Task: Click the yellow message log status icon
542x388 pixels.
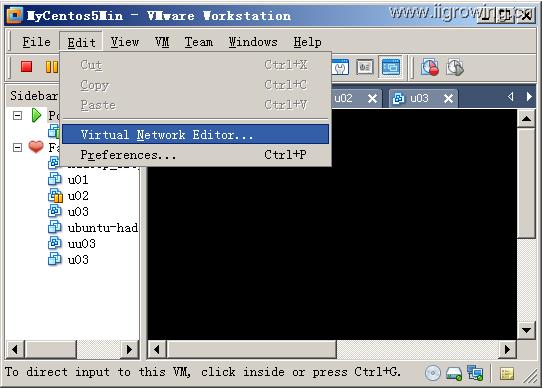Action: [507, 373]
